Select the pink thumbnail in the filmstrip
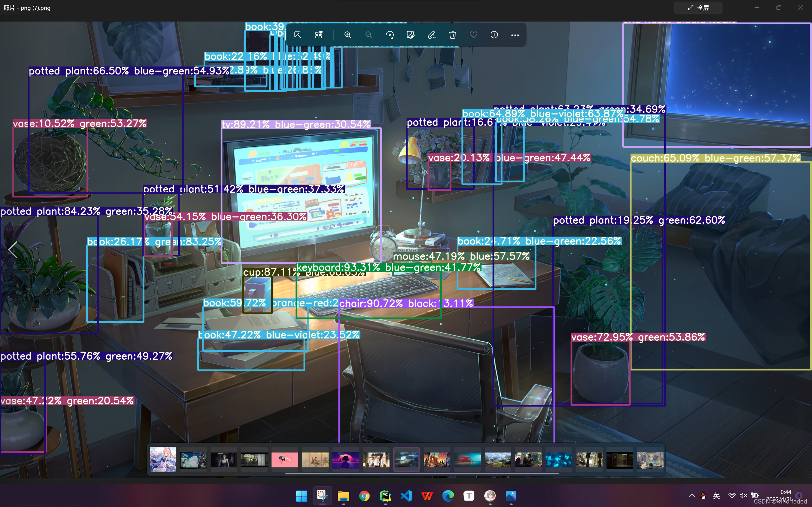812x507 pixels. [x=285, y=460]
